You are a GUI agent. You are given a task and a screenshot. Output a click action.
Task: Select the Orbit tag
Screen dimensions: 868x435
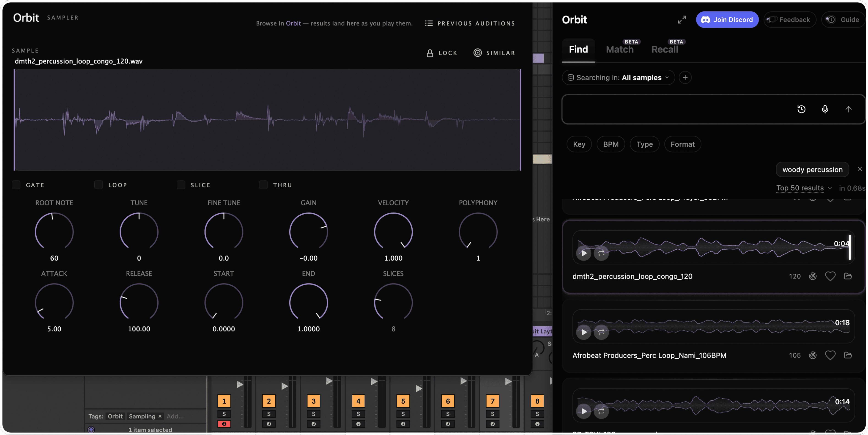coord(115,416)
